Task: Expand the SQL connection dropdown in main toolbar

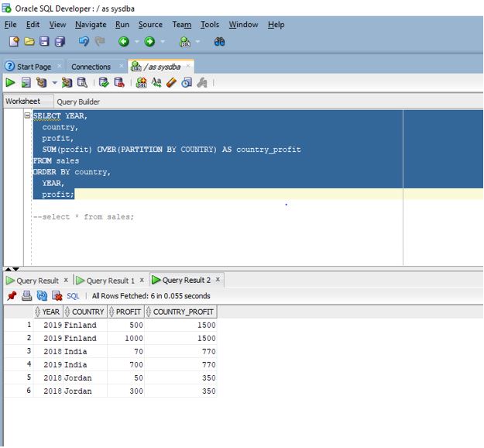Action: 197,42
